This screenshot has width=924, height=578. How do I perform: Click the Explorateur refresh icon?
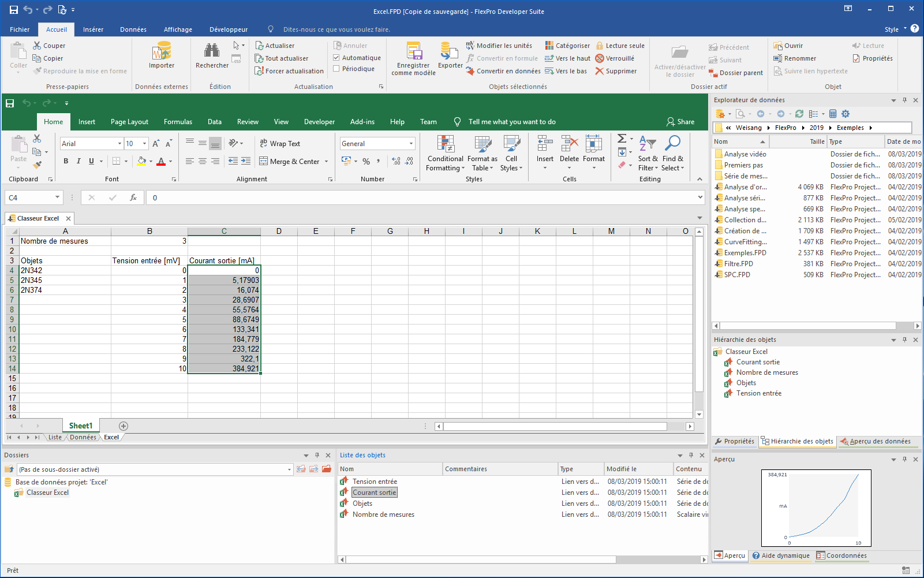click(x=799, y=114)
